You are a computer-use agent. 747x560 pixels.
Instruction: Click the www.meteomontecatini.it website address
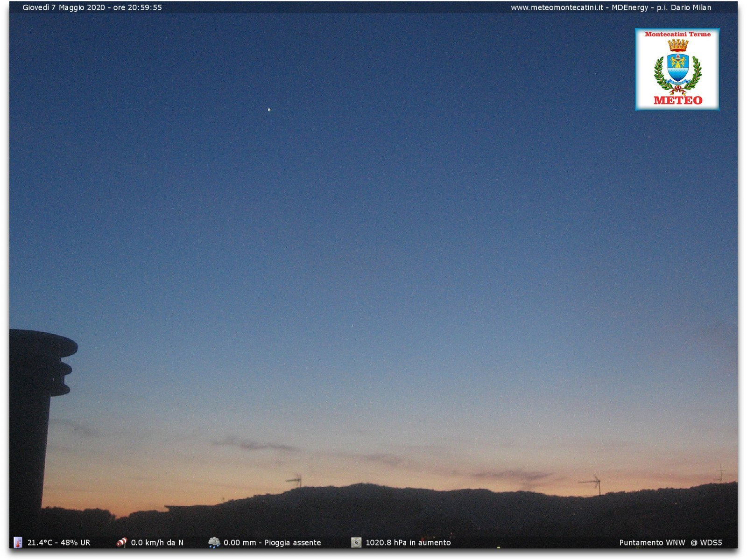pyautogui.click(x=557, y=7)
